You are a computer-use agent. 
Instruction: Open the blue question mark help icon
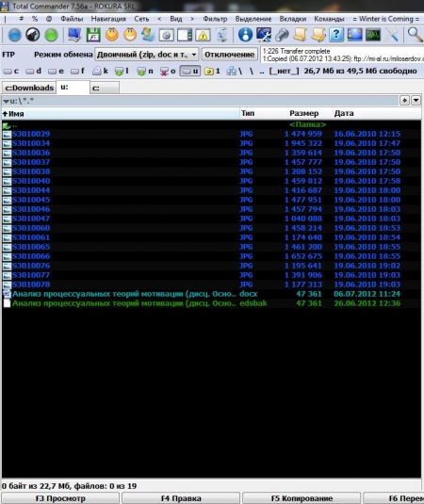point(336,35)
